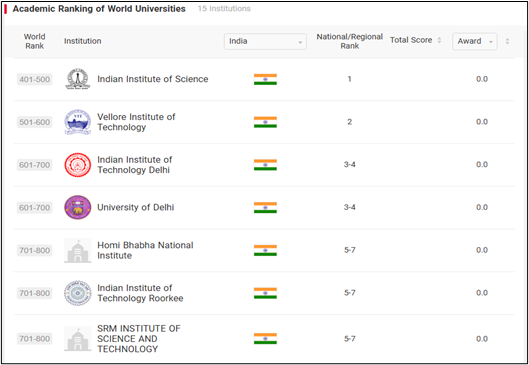Click the 0.0 award score for SRM Institute
The width and height of the screenshot is (529, 365).
click(x=482, y=339)
